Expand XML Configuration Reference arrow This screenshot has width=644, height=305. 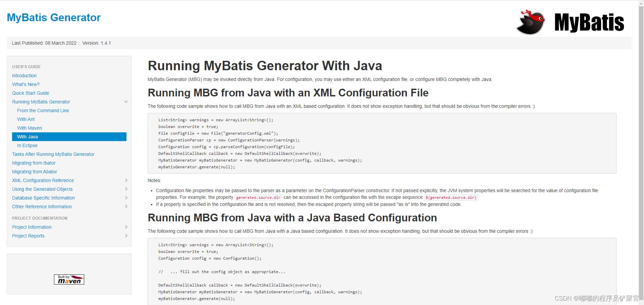pyautogui.click(x=126, y=180)
